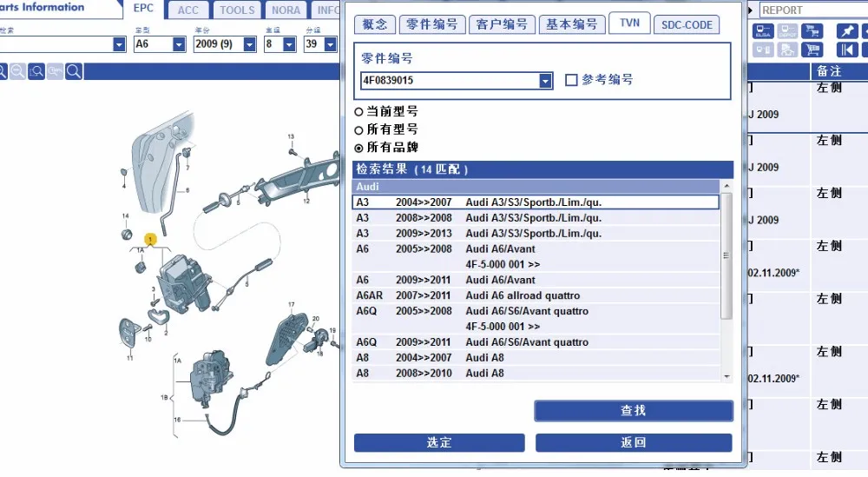Select the 所有品牌 radio option
This screenshot has height=477, width=868.
(358, 148)
